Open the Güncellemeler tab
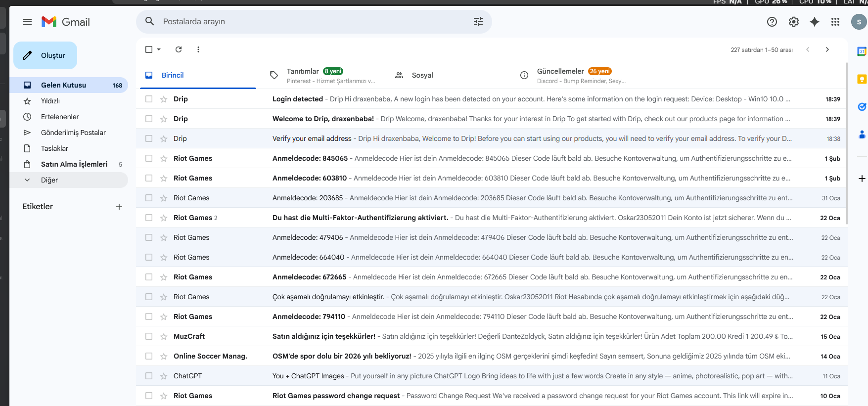This screenshot has width=868, height=406. pyautogui.click(x=573, y=75)
